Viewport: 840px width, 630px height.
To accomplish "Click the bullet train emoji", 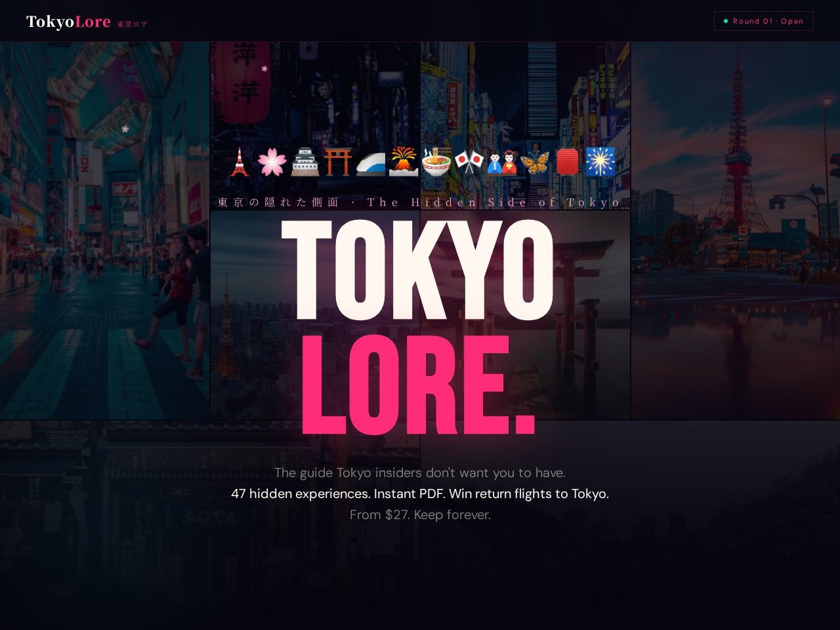I will 371,162.
